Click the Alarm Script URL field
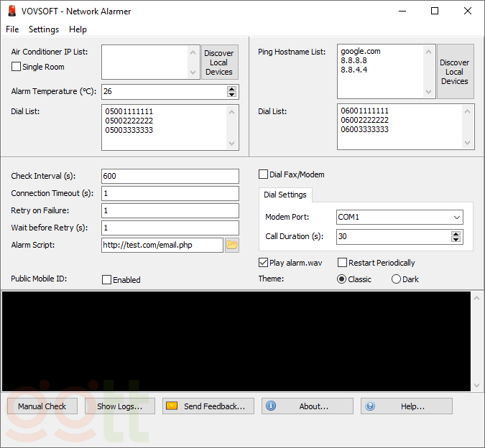485x448 pixels. coord(162,245)
